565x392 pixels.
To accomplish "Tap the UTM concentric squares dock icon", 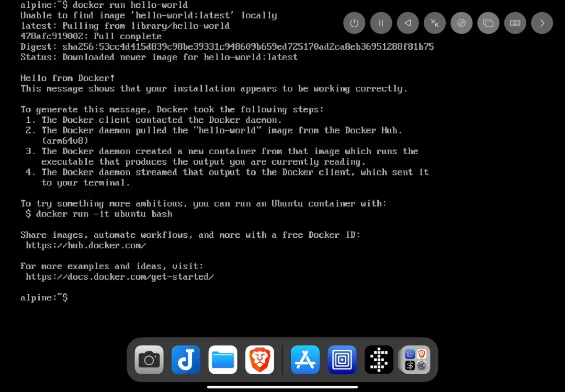I will 342,360.
